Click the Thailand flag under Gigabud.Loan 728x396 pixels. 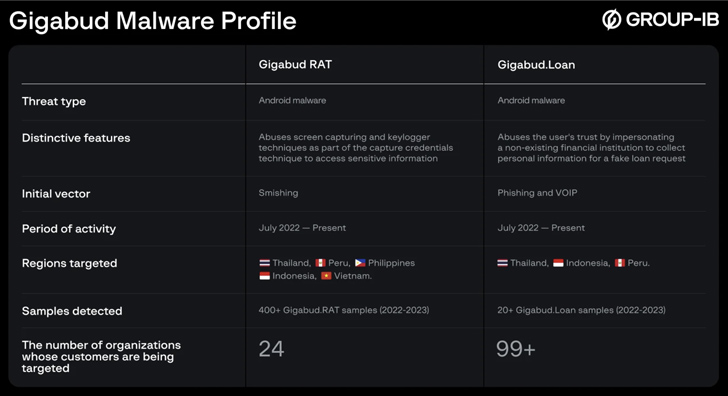[x=502, y=263]
